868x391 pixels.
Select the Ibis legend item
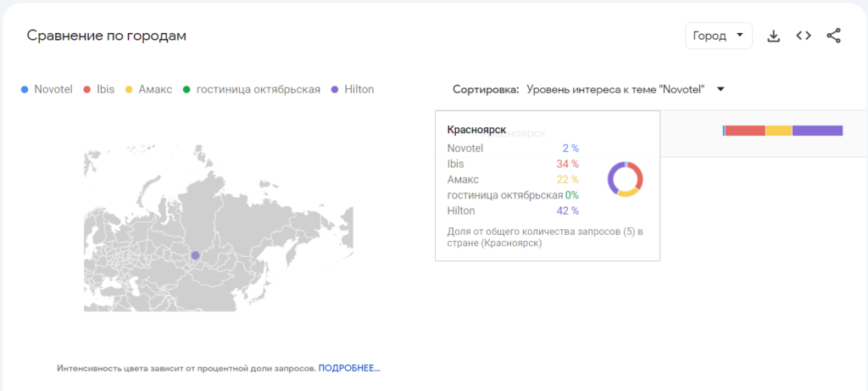(x=99, y=89)
